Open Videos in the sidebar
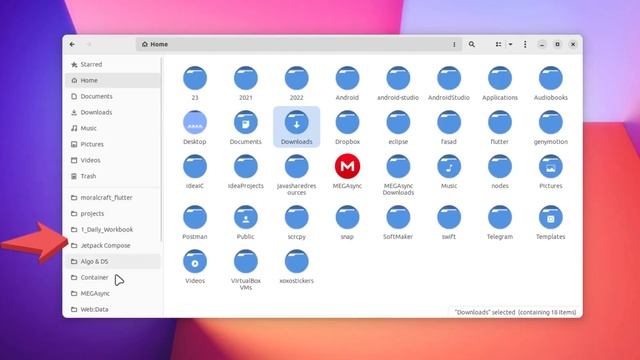This screenshot has width=640, height=360. tap(113, 160)
